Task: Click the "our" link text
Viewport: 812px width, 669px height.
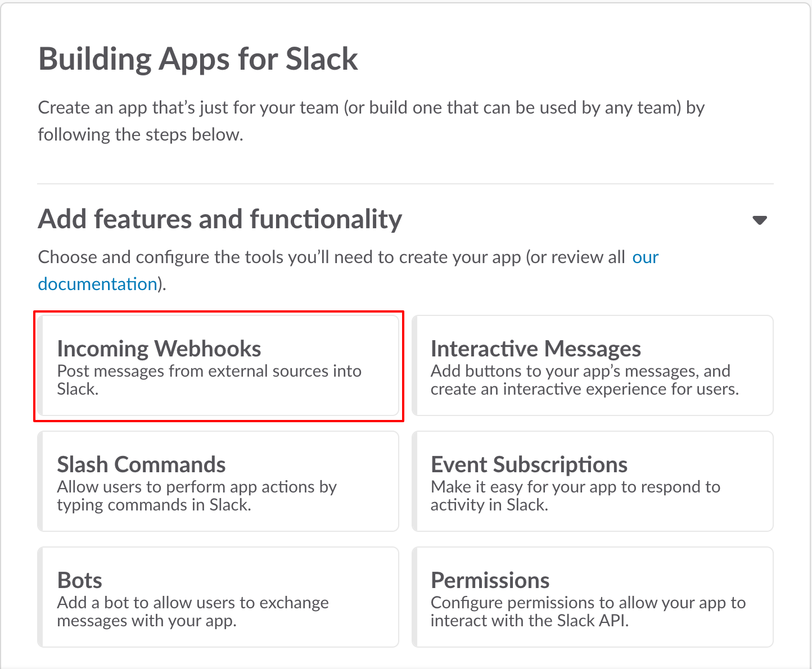Action: point(645,257)
